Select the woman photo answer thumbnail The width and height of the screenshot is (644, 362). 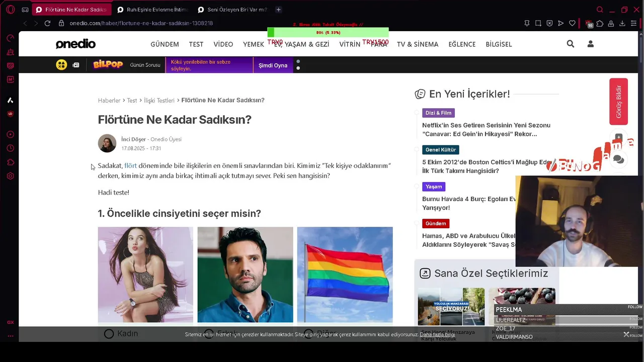coord(145,275)
